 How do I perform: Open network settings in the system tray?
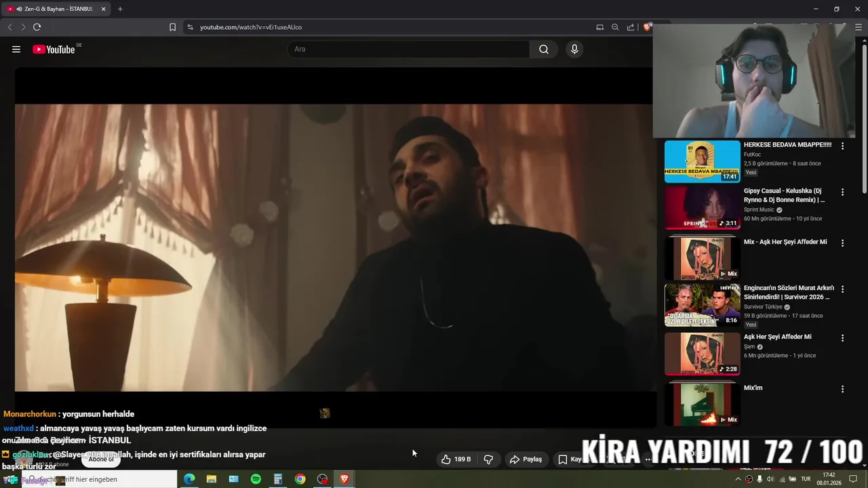point(782,479)
